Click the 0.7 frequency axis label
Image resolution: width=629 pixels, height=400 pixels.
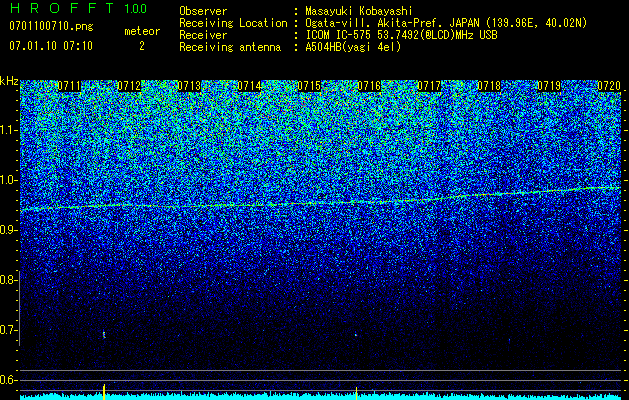click(8, 330)
